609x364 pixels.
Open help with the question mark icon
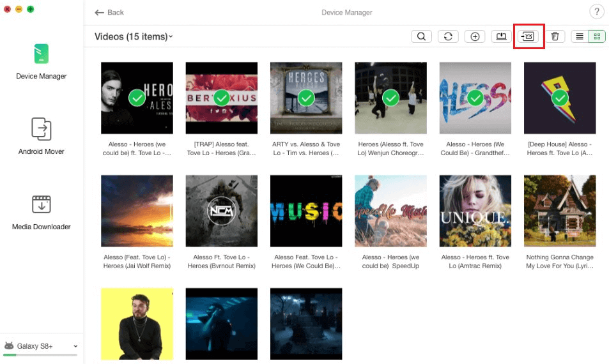597,11
